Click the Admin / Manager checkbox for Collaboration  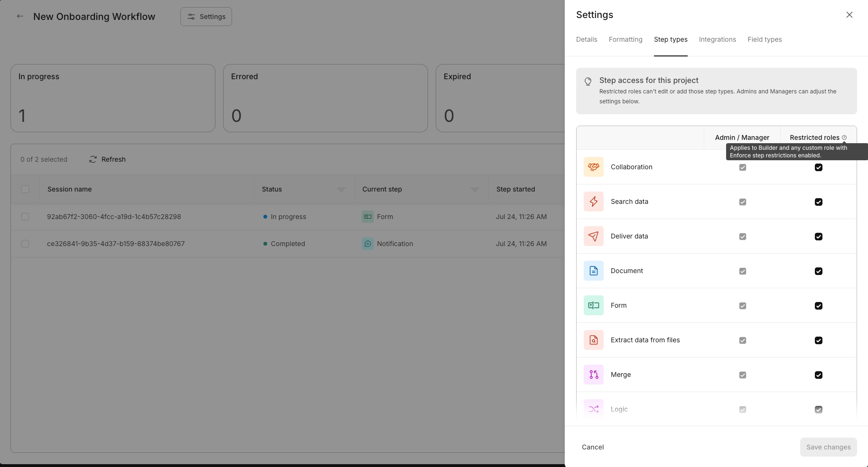coord(743,167)
